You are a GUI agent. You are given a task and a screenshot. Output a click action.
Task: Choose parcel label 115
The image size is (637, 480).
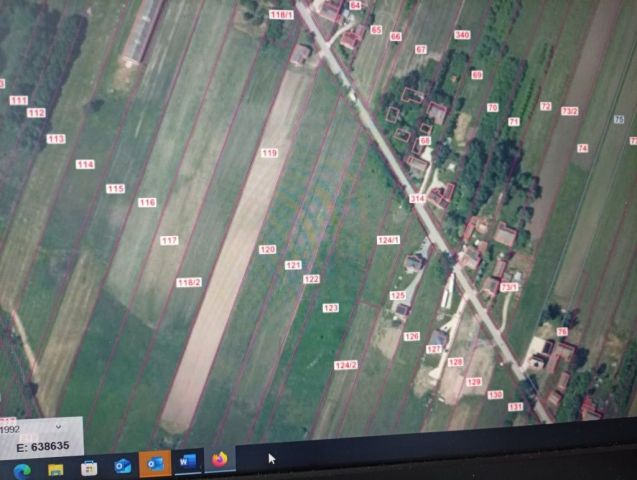coord(115,189)
